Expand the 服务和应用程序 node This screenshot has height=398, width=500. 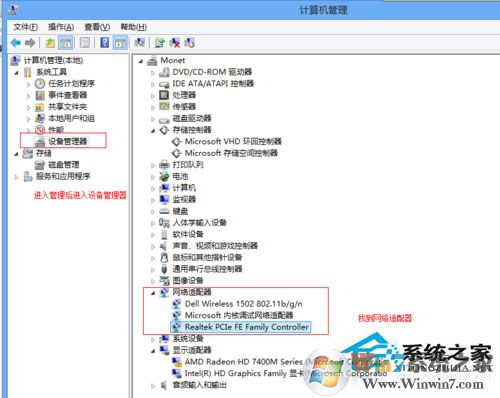tap(16, 177)
